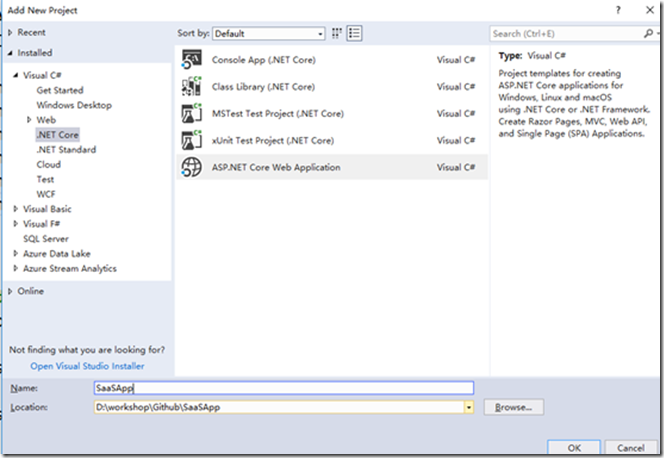Click the OK button
This screenshot has height=458, width=664.
[574, 448]
